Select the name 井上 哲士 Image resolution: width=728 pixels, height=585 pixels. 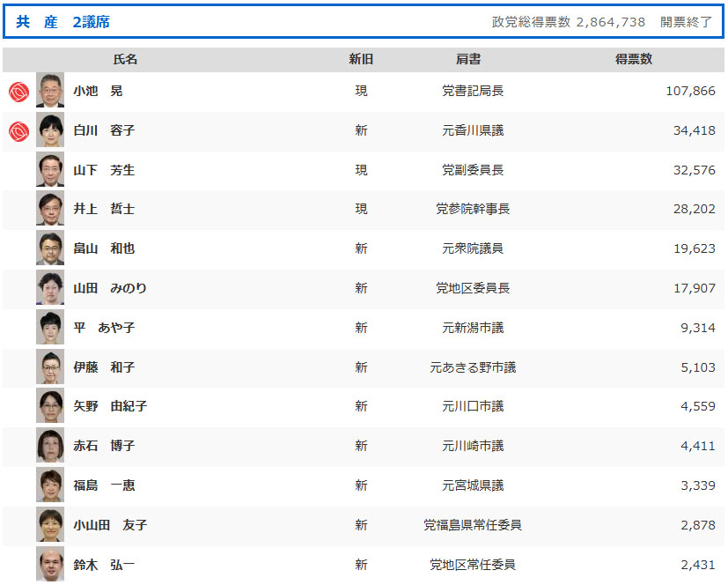click(104, 209)
